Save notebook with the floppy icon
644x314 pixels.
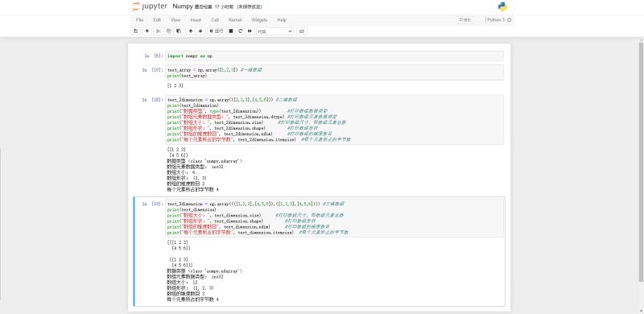point(135,31)
